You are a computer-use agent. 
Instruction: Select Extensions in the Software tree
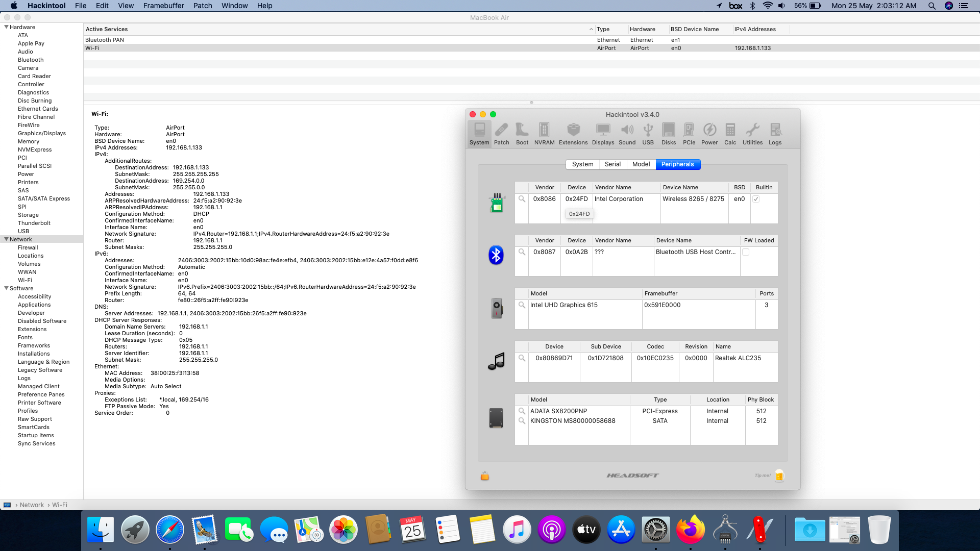click(x=32, y=329)
